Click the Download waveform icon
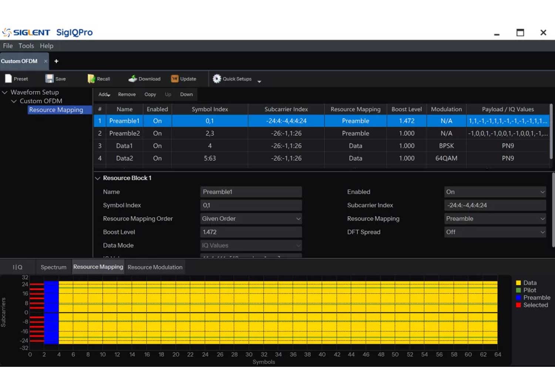Screen dimensions: 555x392 point(132,79)
